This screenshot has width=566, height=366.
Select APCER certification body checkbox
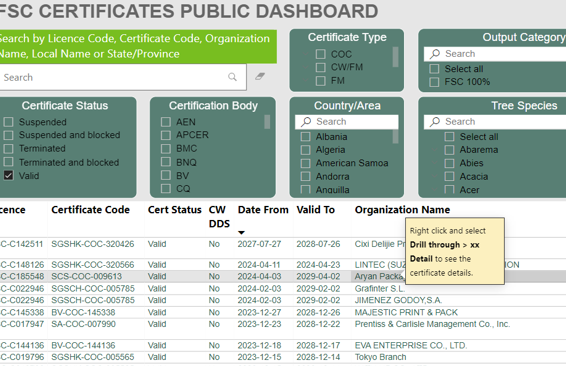166,135
